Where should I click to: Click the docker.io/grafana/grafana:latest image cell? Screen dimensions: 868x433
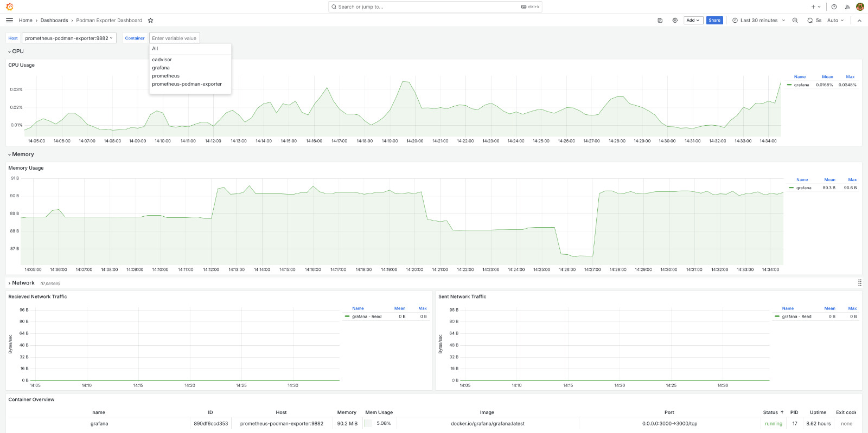488,424
